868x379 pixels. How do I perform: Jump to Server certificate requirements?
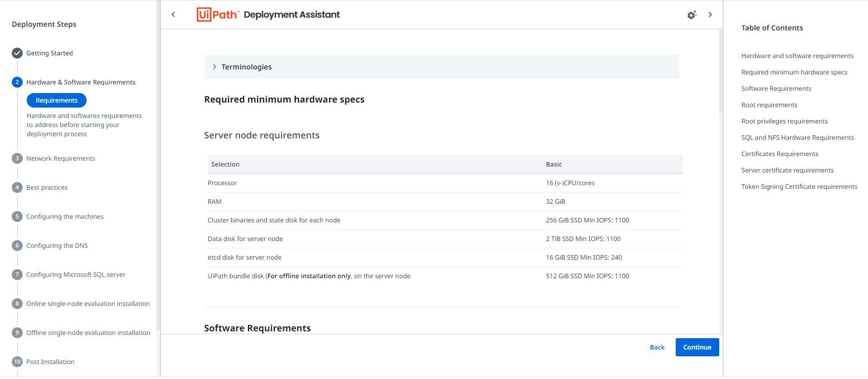click(x=787, y=170)
